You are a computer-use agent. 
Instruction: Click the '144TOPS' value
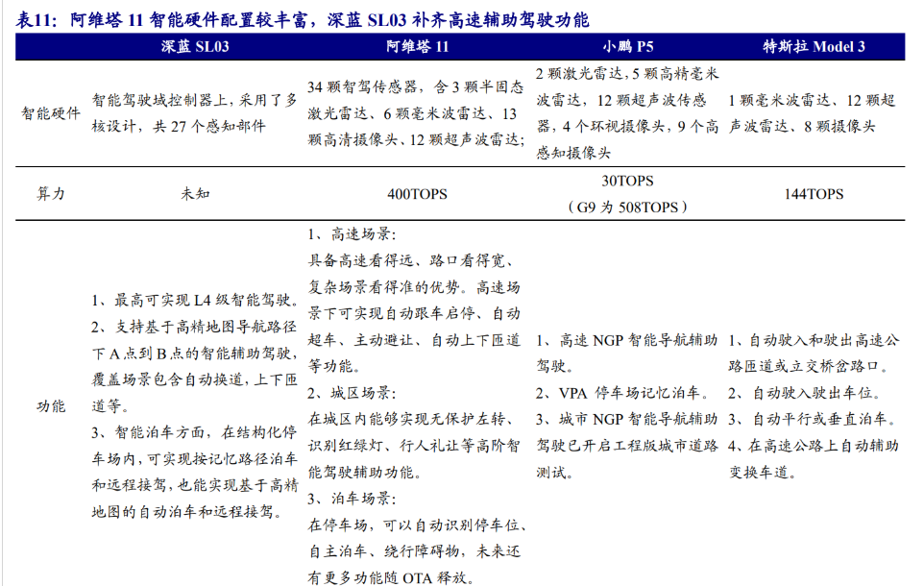814,194
